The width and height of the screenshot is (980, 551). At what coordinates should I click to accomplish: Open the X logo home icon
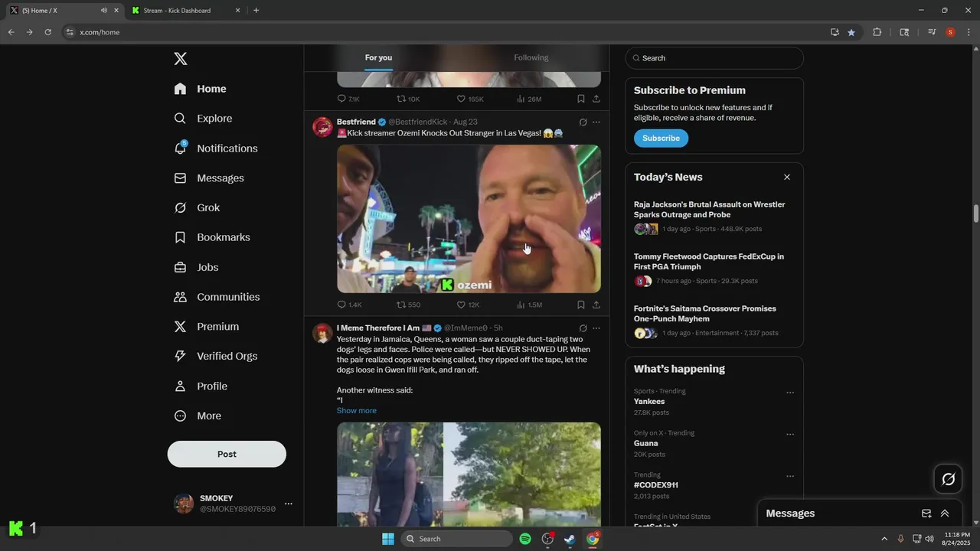pos(180,59)
